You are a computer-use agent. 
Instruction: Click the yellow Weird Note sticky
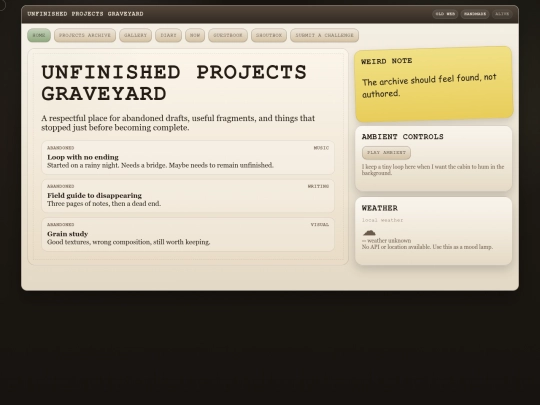pyautogui.click(x=434, y=84)
